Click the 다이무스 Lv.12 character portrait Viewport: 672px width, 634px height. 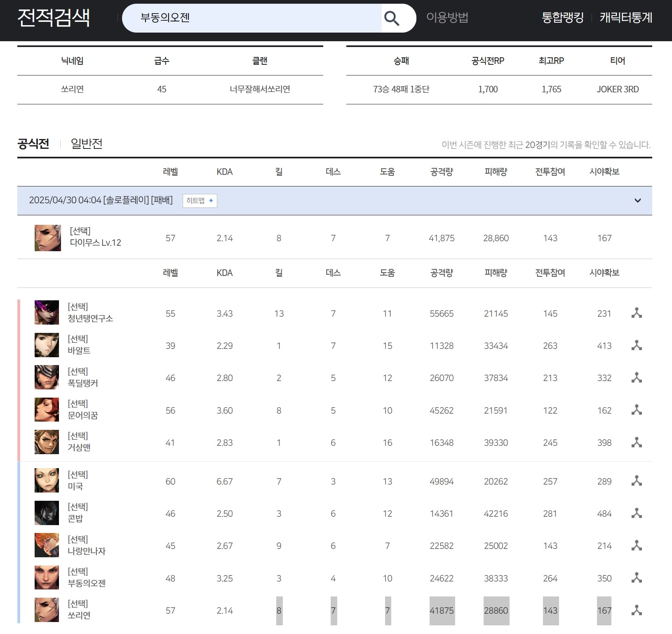48,238
